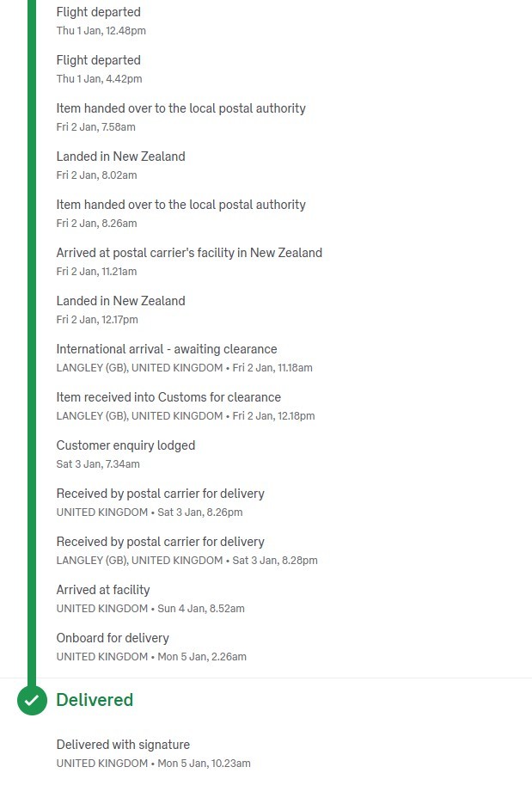This screenshot has width=532, height=810.
Task: Click the green Delivered heading
Action: (x=95, y=700)
